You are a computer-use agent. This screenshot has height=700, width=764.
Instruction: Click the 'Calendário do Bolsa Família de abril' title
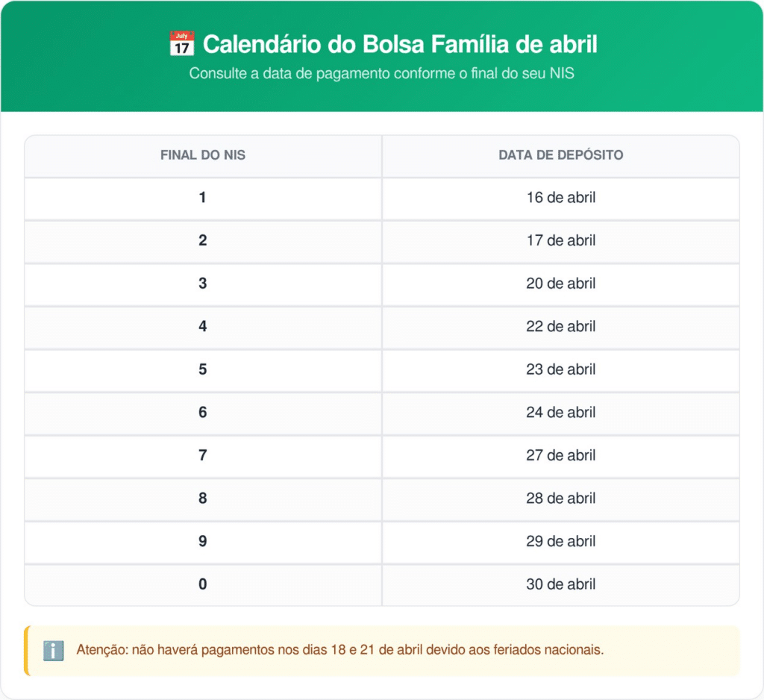400,44
